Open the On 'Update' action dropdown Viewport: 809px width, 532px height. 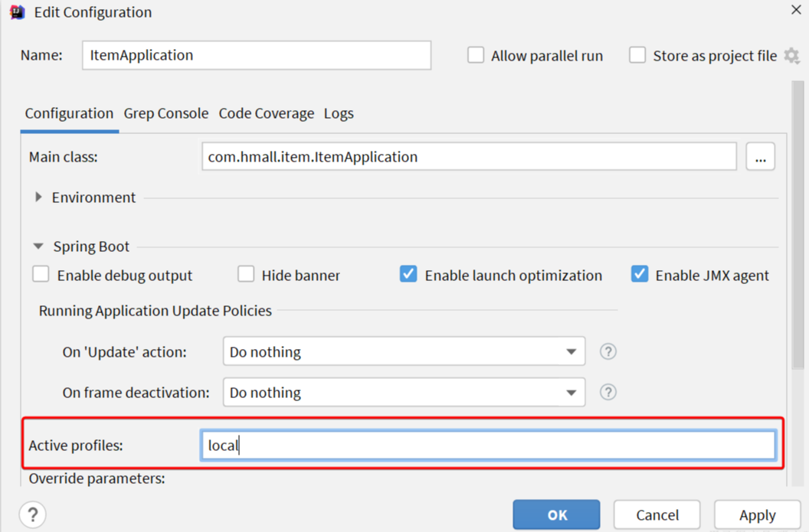404,351
